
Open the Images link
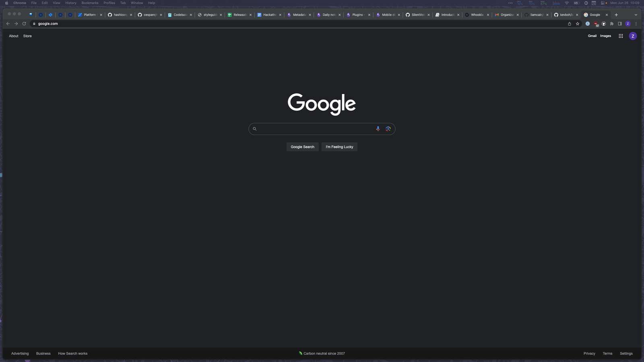pyautogui.click(x=605, y=36)
